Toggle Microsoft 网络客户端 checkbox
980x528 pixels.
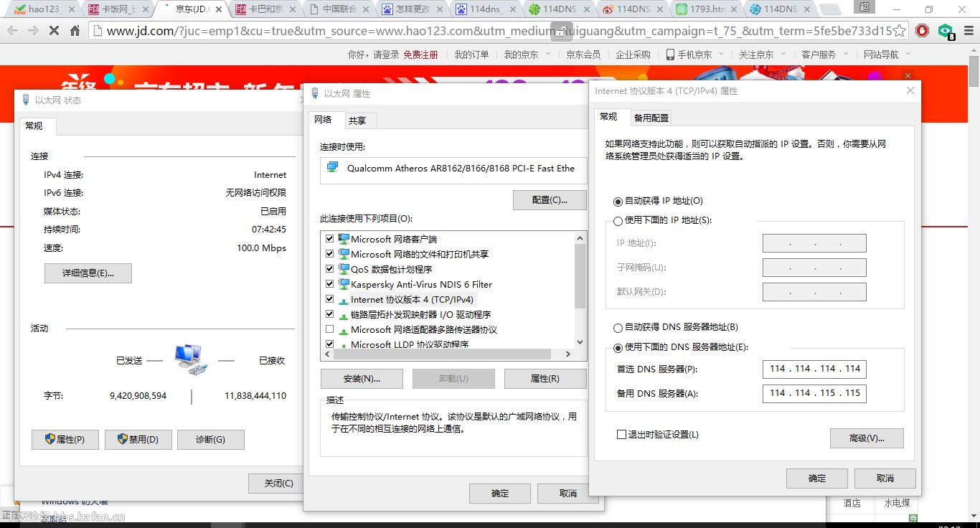[x=330, y=239]
